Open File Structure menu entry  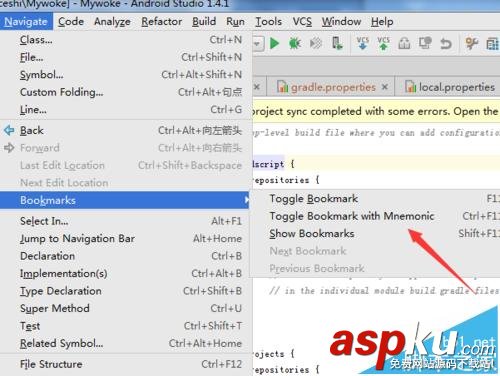click(125, 364)
